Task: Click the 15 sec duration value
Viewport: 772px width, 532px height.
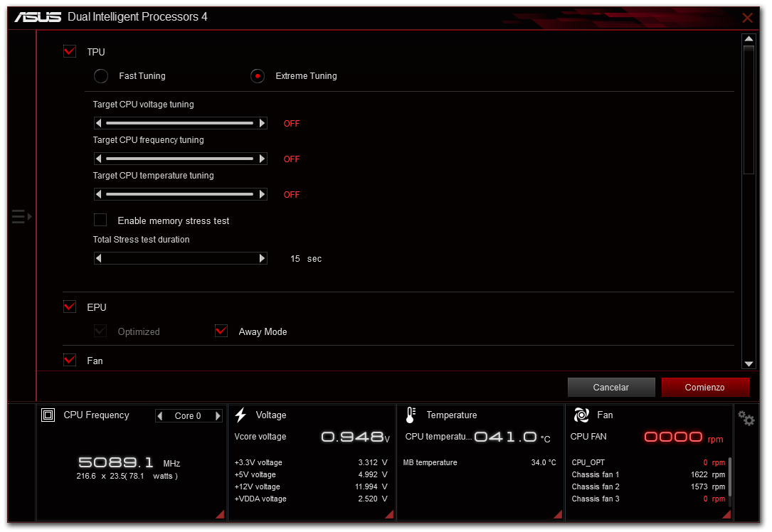Action: point(306,259)
